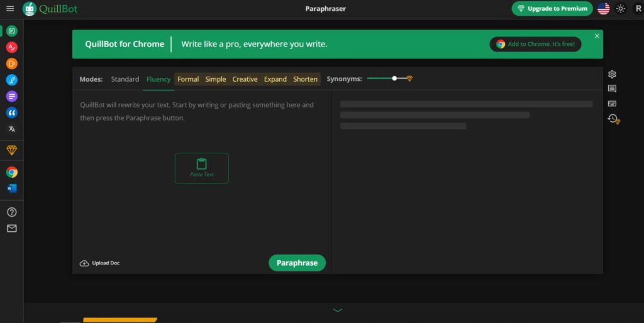
Task: Open the Paraphraser tool in sidebar
Action: (x=12, y=31)
